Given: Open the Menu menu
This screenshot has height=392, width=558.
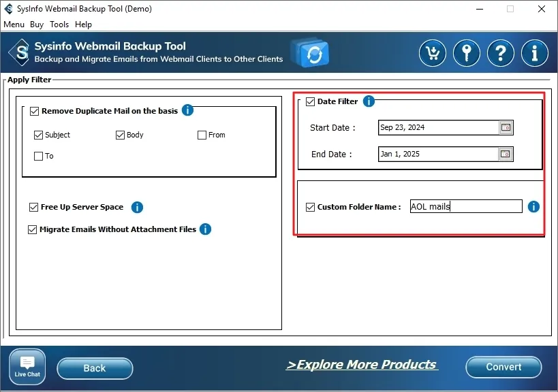Looking at the screenshot, I should [14, 24].
